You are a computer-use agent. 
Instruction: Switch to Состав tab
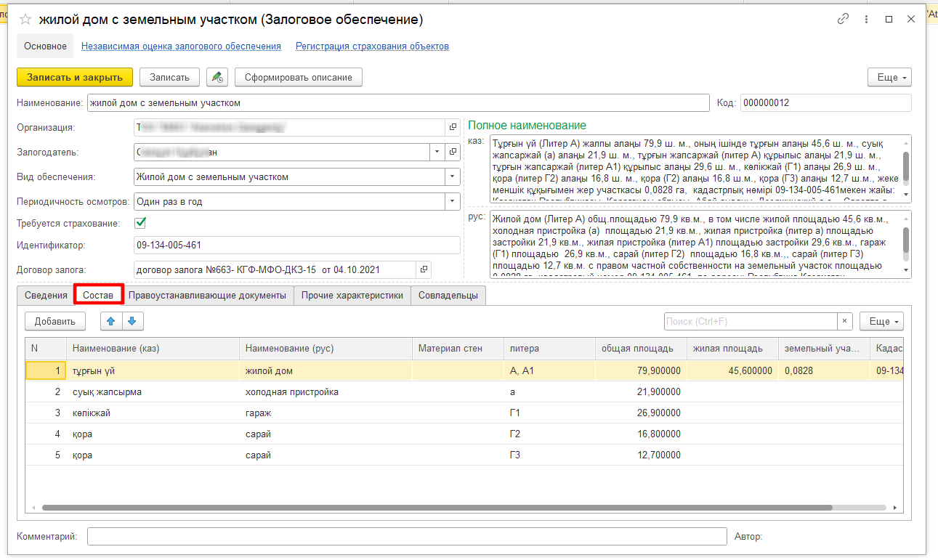(x=98, y=296)
